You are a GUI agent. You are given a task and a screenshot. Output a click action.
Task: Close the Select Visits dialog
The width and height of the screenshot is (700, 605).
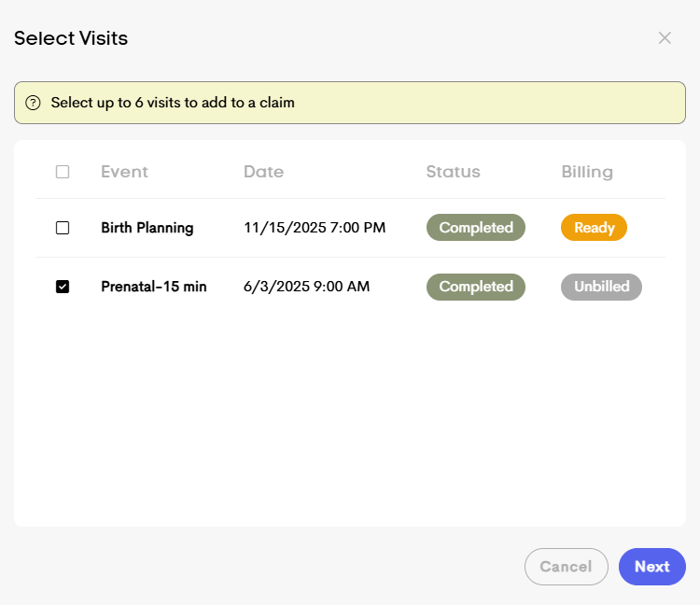coord(665,38)
